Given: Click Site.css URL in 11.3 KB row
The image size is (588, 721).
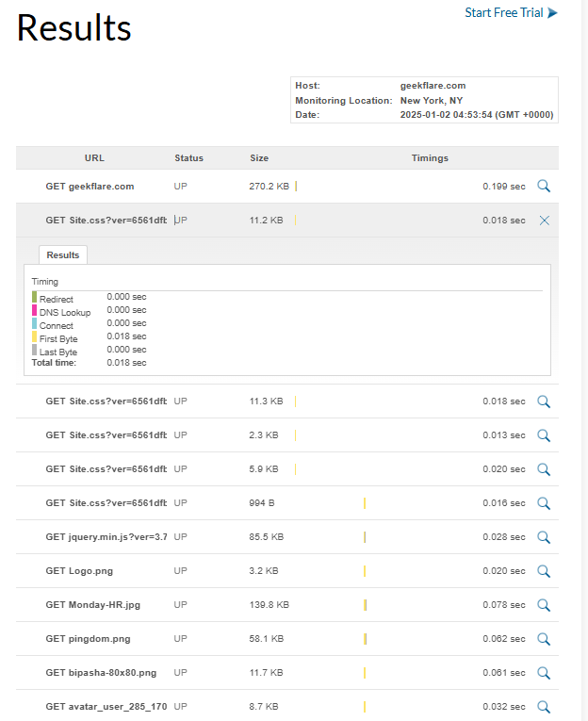Looking at the screenshot, I should click(x=106, y=401).
